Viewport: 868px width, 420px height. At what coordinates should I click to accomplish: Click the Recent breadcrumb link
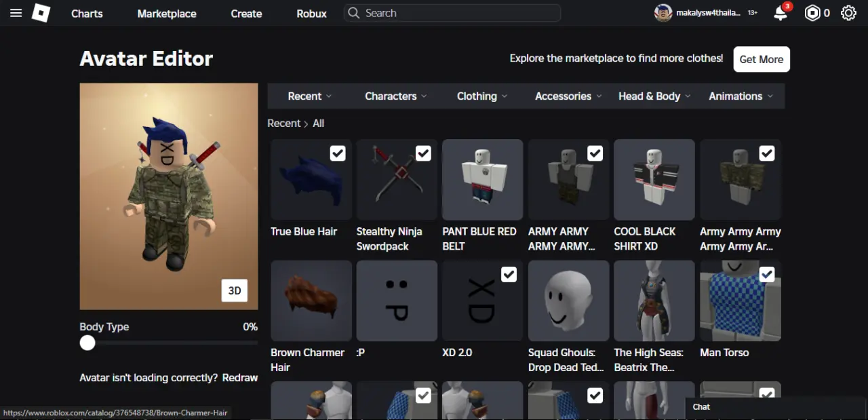pyautogui.click(x=283, y=123)
